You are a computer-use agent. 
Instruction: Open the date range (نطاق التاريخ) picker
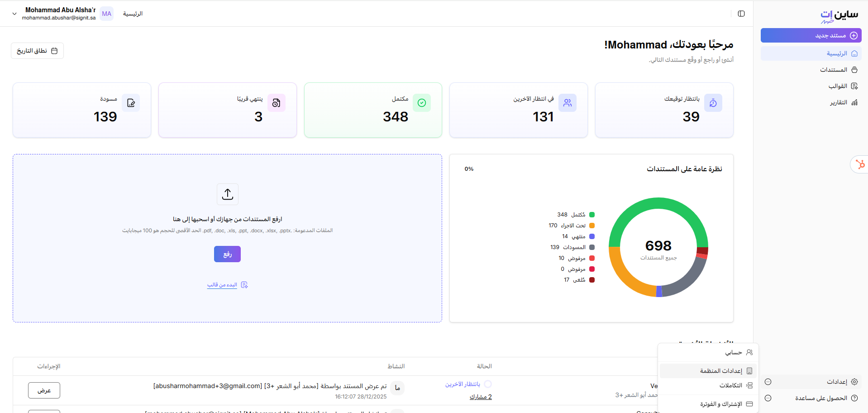click(x=37, y=51)
